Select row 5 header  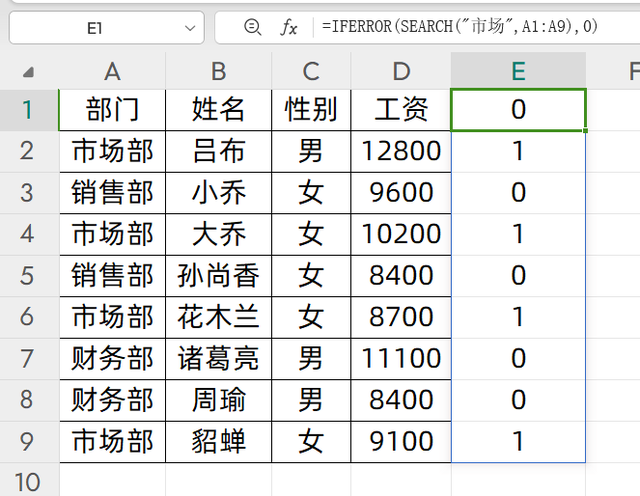[28, 275]
